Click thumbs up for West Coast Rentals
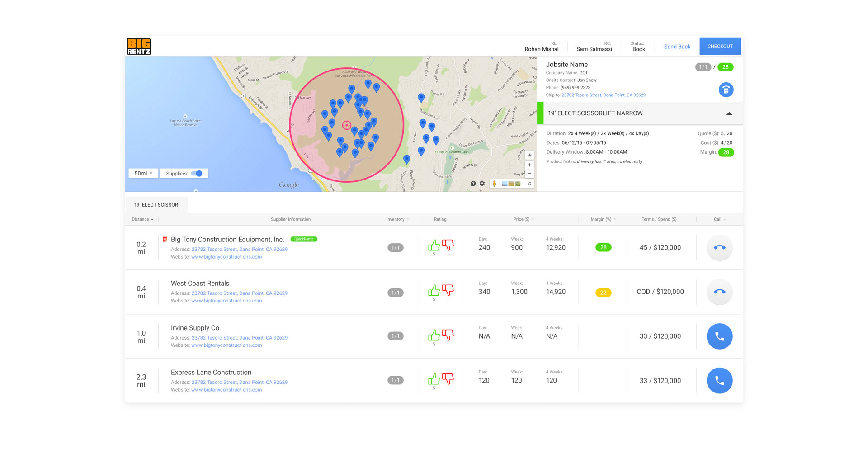This screenshot has width=868, height=449. 434,290
